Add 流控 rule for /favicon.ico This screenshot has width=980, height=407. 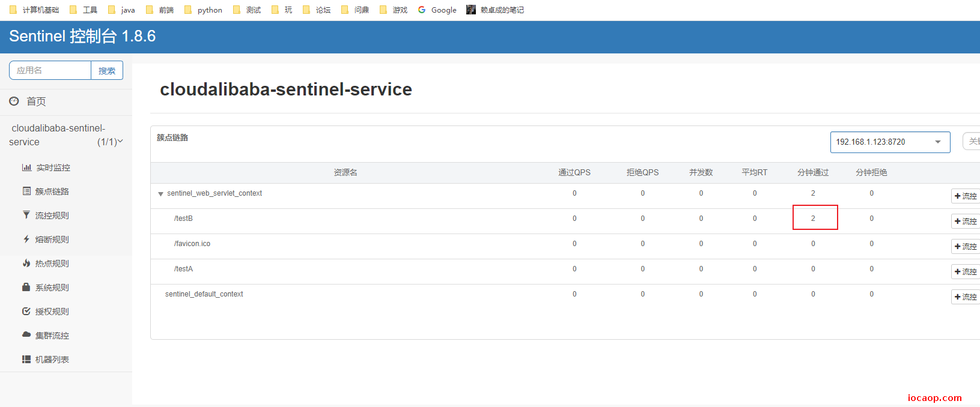point(966,247)
